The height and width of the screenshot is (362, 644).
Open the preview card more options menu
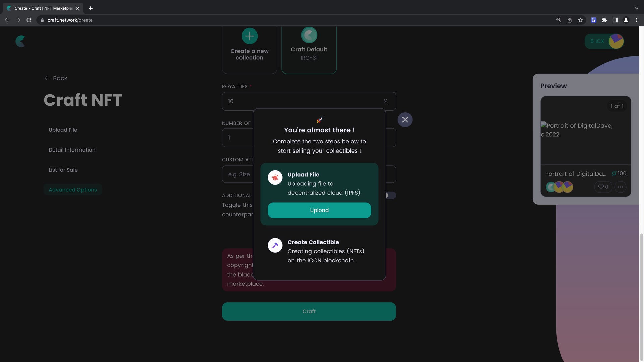pyautogui.click(x=621, y=187)
